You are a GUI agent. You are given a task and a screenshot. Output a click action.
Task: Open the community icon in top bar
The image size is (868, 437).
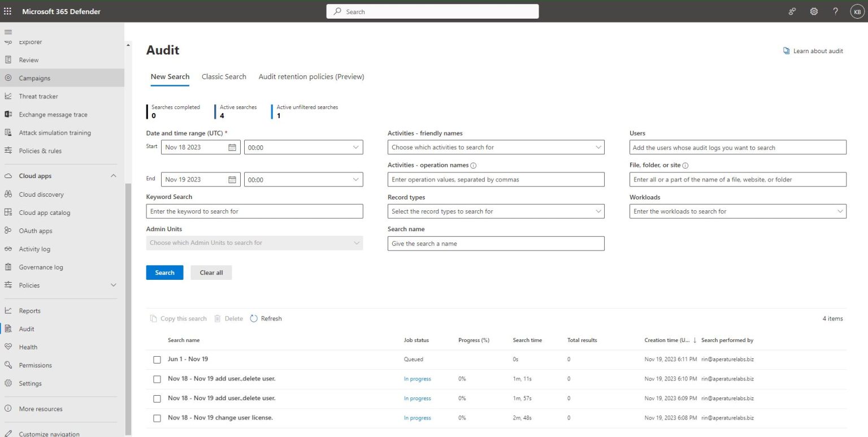[x=792, y=11]
